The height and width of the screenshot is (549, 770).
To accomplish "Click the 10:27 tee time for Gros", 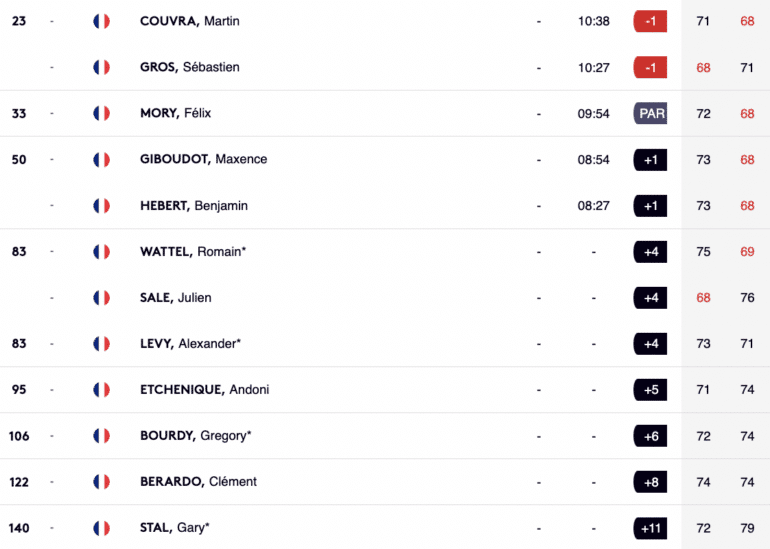I will [x=594, y=68].
